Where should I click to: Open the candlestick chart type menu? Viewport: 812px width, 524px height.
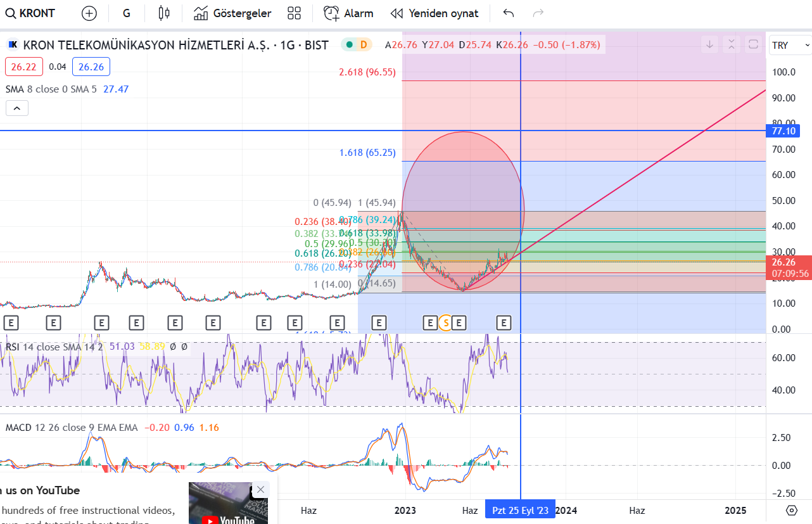[x=164, y=13]
